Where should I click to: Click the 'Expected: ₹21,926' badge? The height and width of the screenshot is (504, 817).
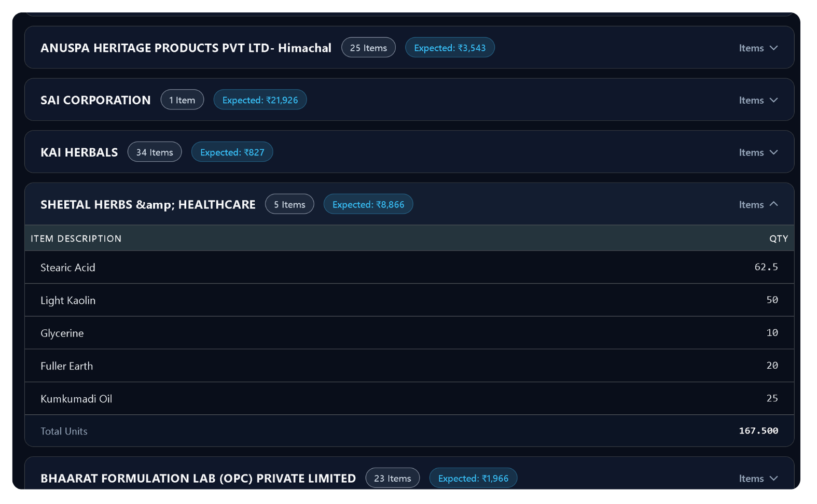pyautogui.click(x=260, y=100)
